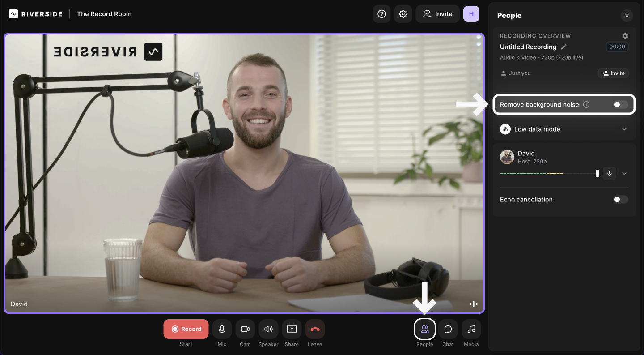Image resolution: width=644 pixels, height=355 pixels.
Task: Leave the studio with red phone
Action: tap(315, 329)
